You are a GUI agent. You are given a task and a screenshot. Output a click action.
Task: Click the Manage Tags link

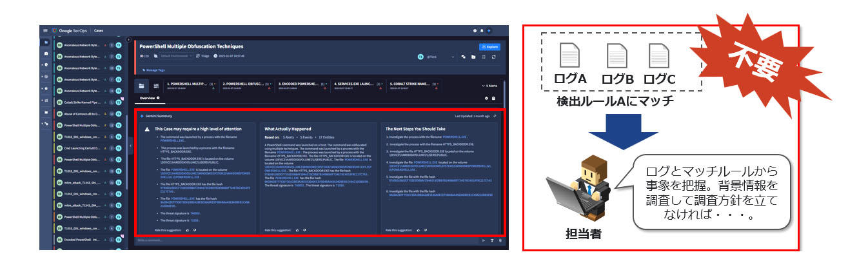click(x=155, y=70)
